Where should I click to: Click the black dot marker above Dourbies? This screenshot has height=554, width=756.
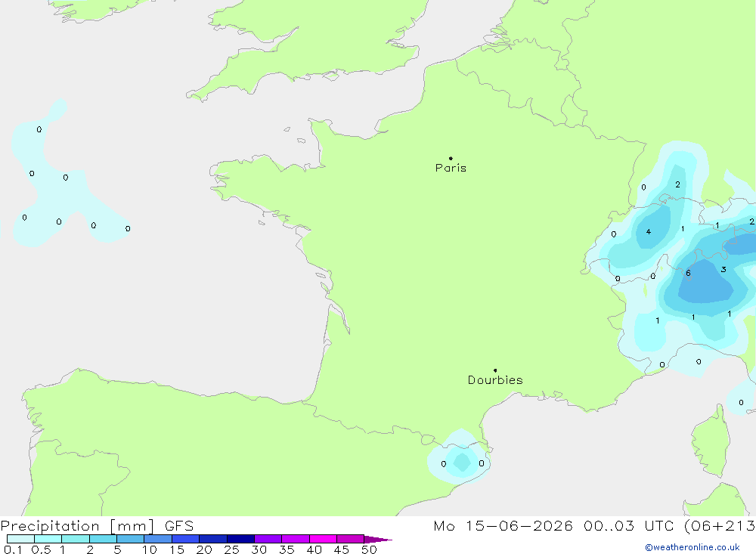[495, 370]
